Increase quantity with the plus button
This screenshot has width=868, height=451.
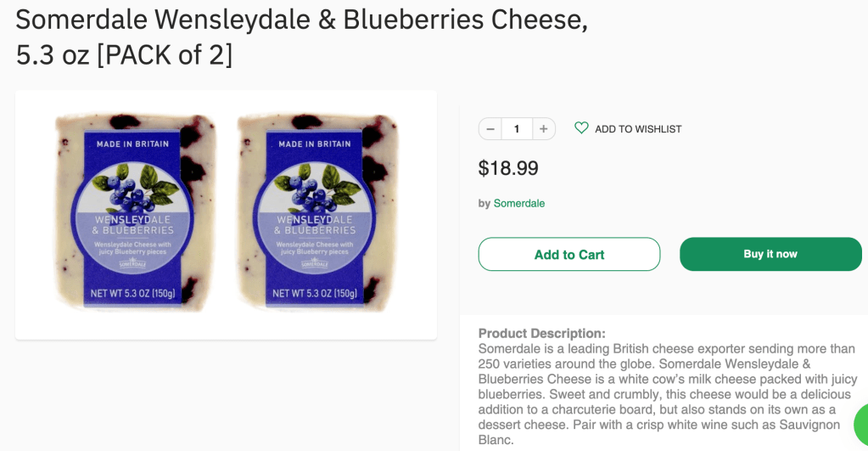click(x=544, y=129)
